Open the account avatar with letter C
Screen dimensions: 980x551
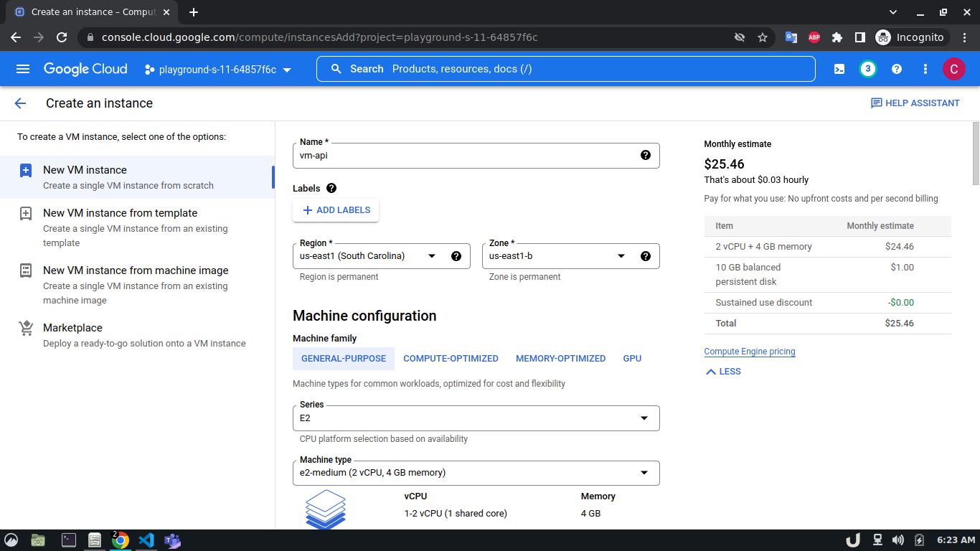953,69
